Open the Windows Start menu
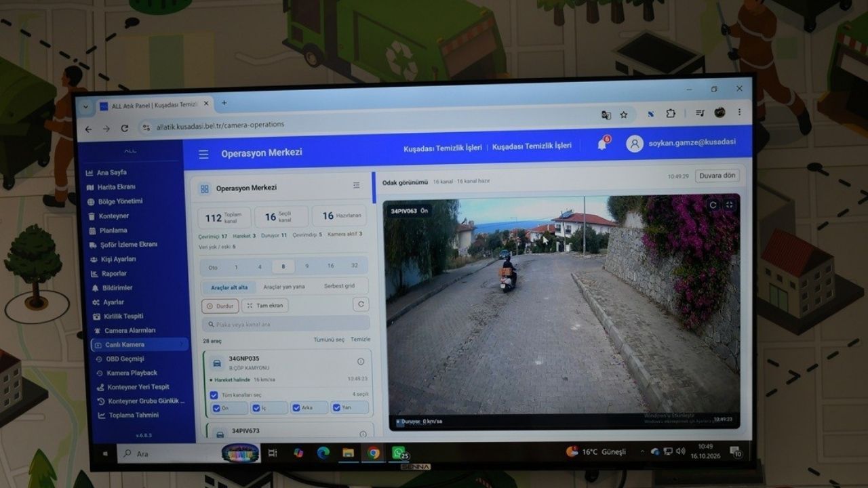The image size is (868, 488). 106,453
